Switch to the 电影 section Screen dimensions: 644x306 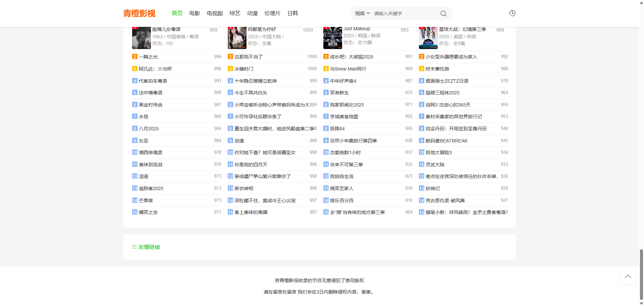pos(194,13)
